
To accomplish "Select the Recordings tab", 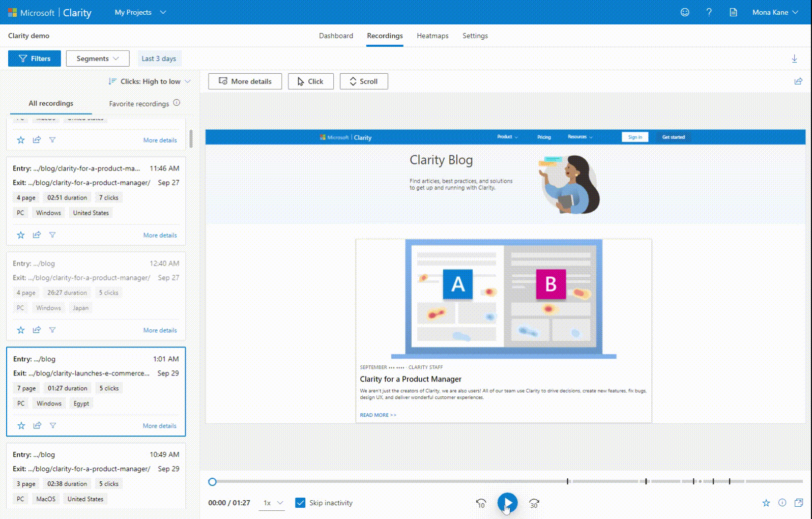I will pos(385,36).
